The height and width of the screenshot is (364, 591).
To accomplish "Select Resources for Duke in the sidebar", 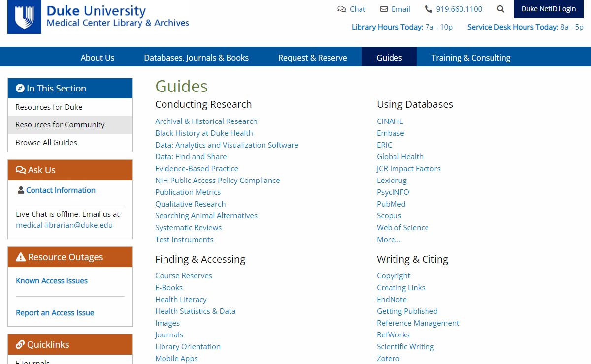I will 70,107.
